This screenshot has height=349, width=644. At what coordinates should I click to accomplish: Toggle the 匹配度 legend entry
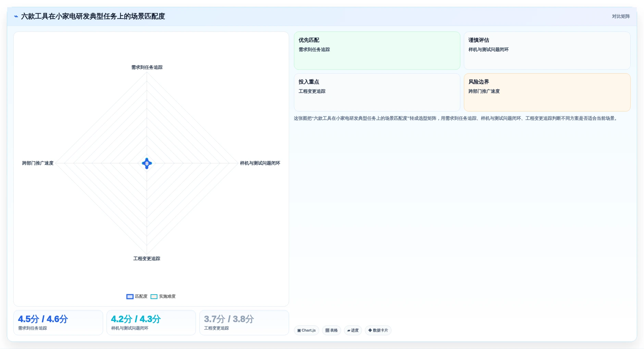point(137,296)
